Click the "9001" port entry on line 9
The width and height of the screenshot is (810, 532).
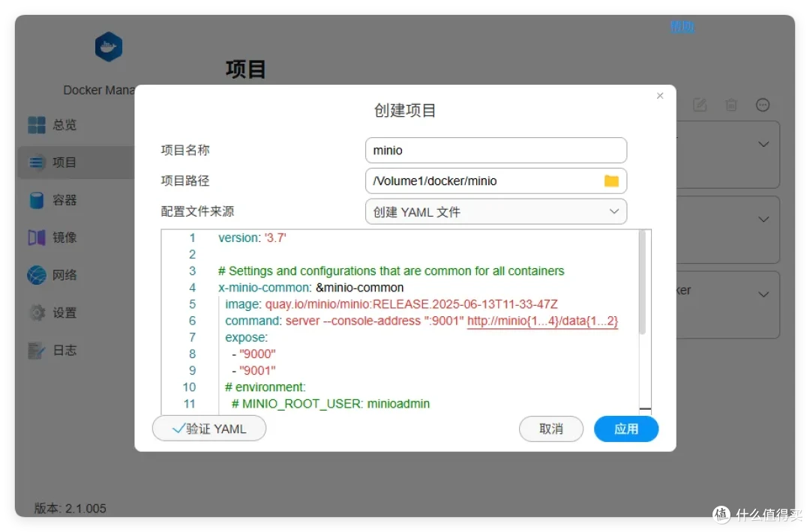click(x=257, y=370)
